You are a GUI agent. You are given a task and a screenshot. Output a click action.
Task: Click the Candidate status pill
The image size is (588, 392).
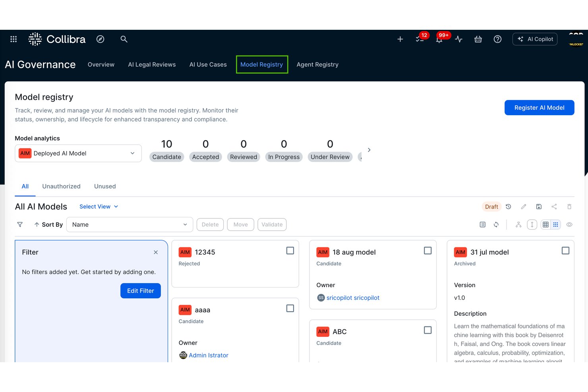coord(167,157)
